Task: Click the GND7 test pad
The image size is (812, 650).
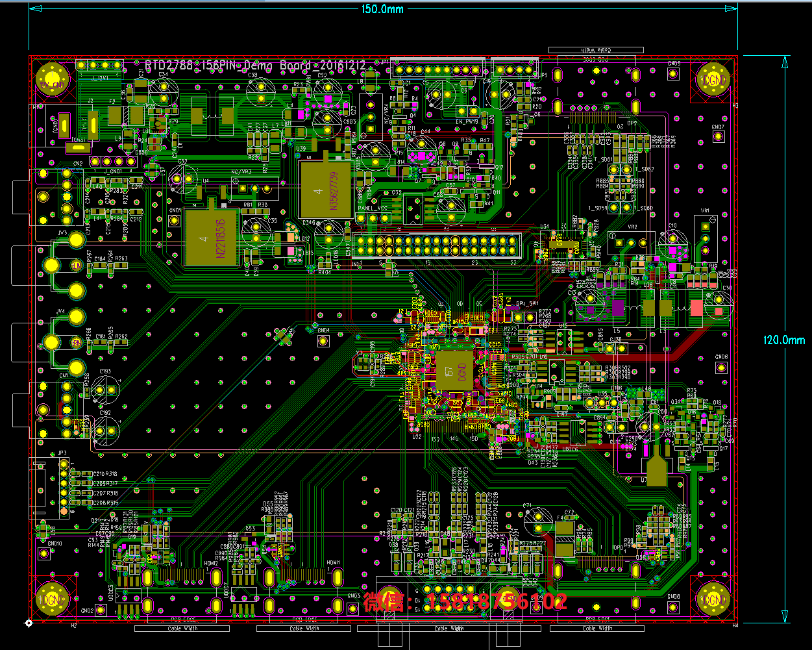Action: 718,137
